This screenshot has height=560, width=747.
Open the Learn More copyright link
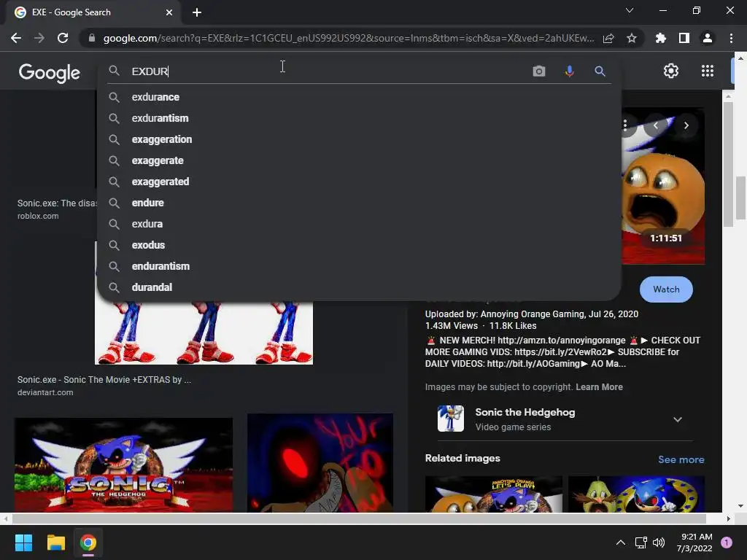point(599,387)
